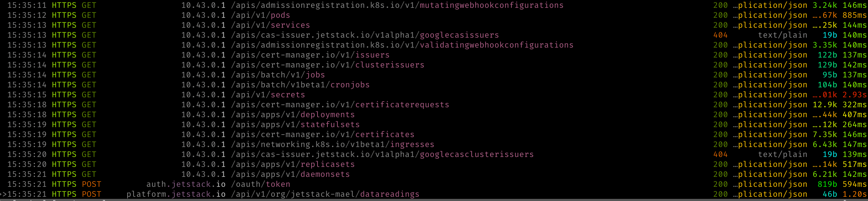Click the 3.24k size on mutatingwebhookconfigurations row
Screen dimensions: 868x201
pos(825,5)
